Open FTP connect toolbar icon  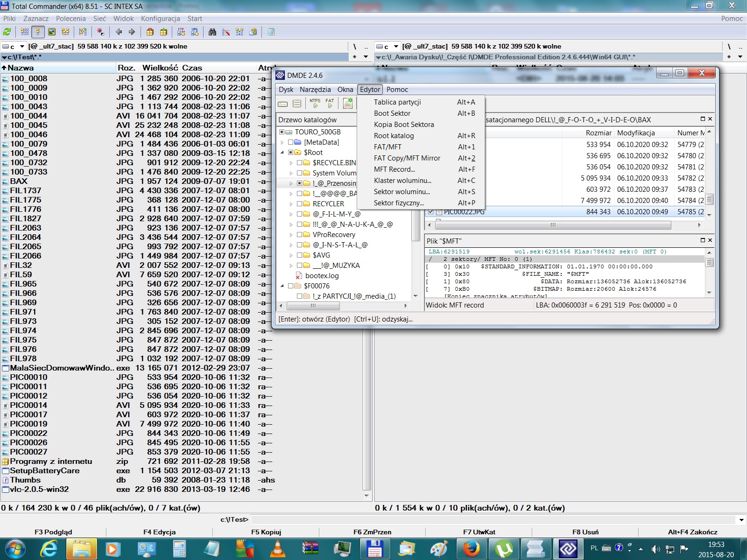tap(181, 32)
